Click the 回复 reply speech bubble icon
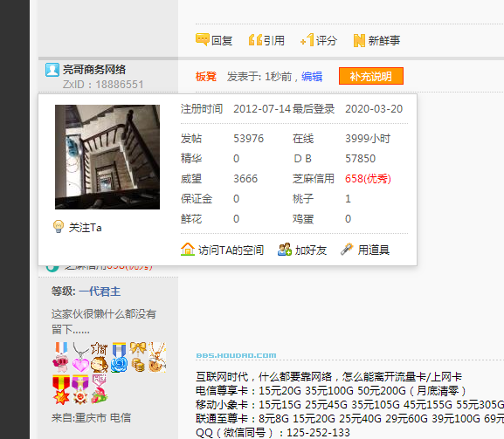This screenshot has height=439, width=504. (x=203, y=40)
